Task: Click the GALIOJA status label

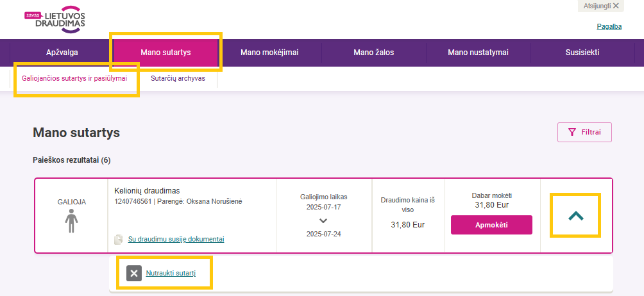Action: [71, 202]
